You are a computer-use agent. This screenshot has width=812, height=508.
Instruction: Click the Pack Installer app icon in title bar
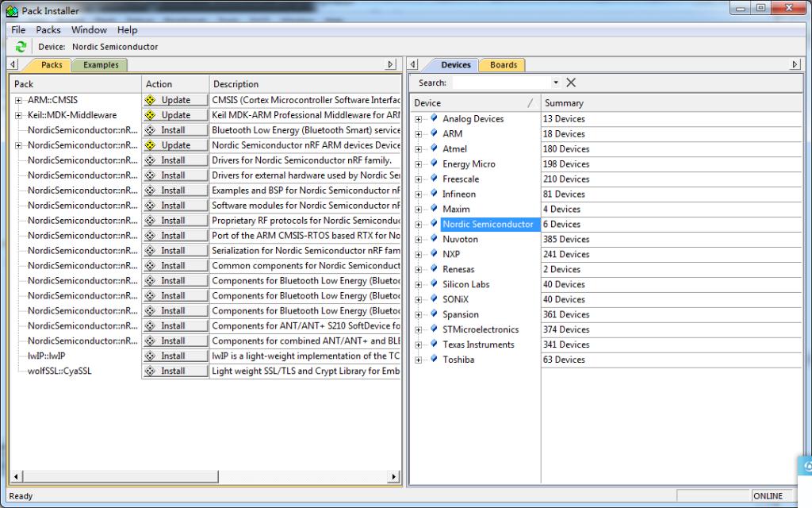[x=12, y=11]
